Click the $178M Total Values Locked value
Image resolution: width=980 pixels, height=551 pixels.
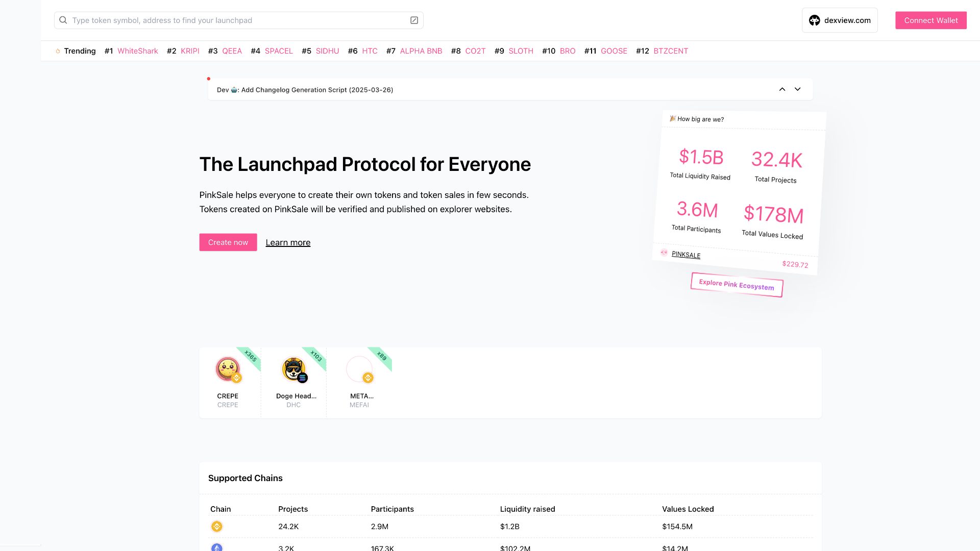click(x=774, y=214)
